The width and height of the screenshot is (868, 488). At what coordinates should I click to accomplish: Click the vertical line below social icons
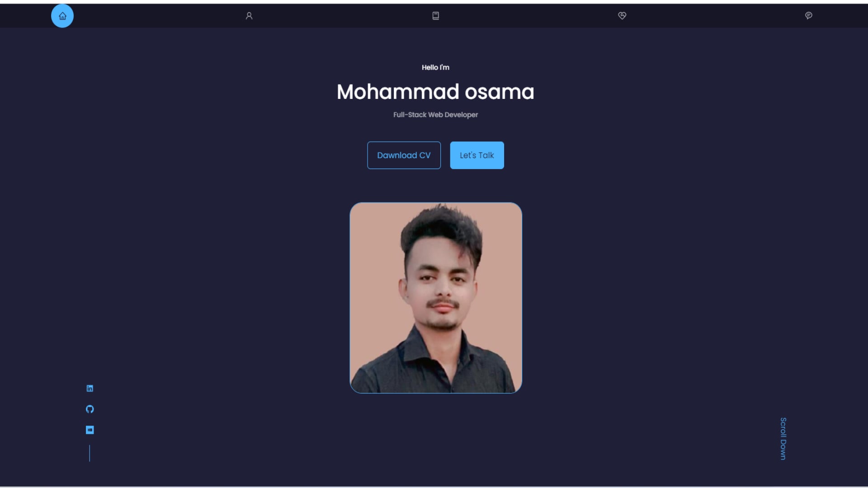point(90,453)
